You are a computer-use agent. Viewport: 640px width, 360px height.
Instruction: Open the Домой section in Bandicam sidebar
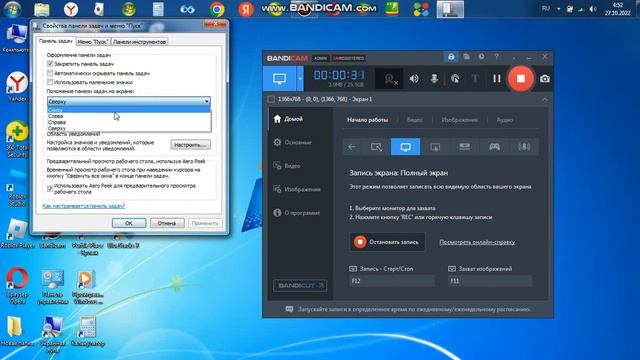[x=288, y=119]
